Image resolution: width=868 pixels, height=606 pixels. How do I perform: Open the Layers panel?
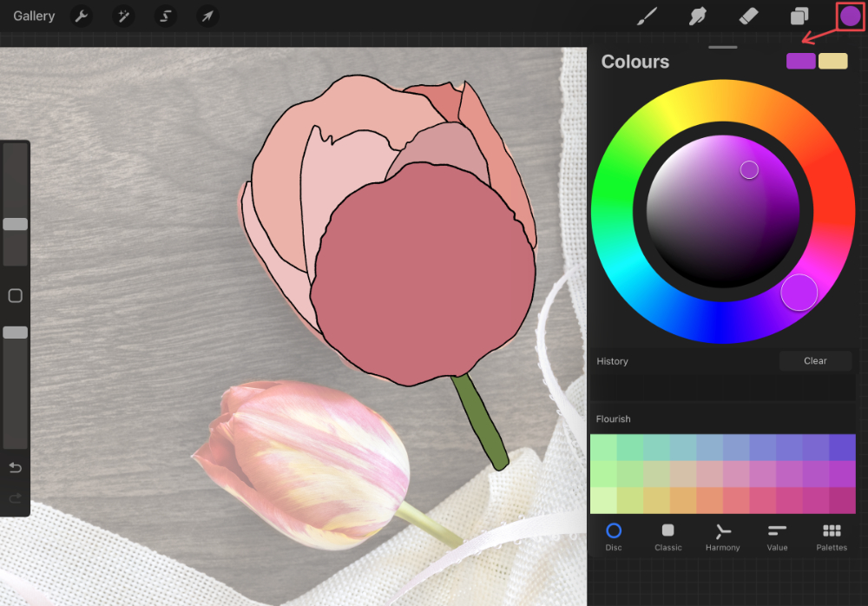(799, 15)
